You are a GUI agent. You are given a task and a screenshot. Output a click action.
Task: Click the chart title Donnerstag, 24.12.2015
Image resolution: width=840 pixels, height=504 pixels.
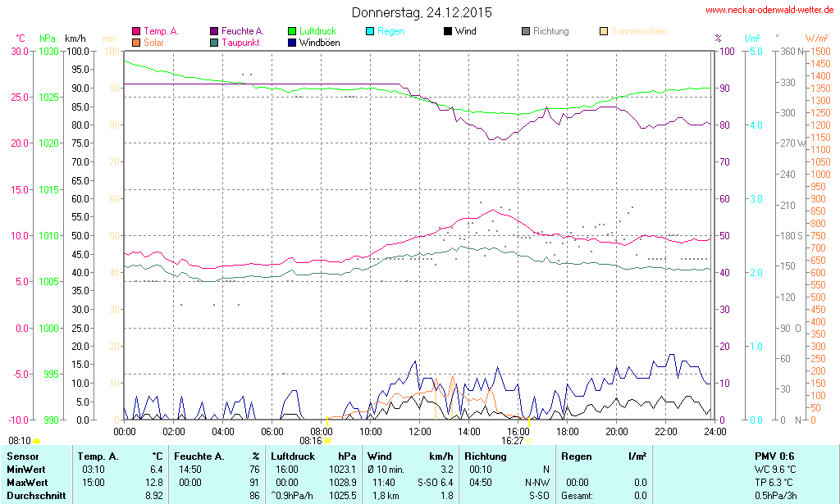click(422, 12)
